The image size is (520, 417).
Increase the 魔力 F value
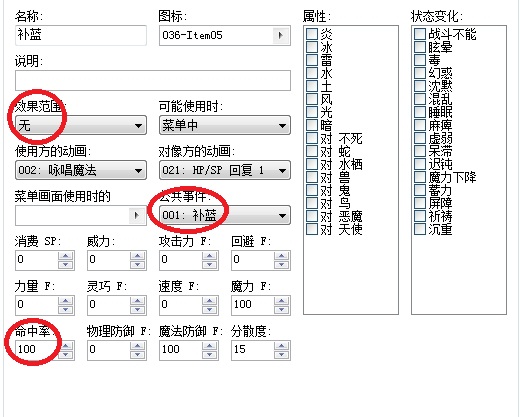[x=282, y=301]
